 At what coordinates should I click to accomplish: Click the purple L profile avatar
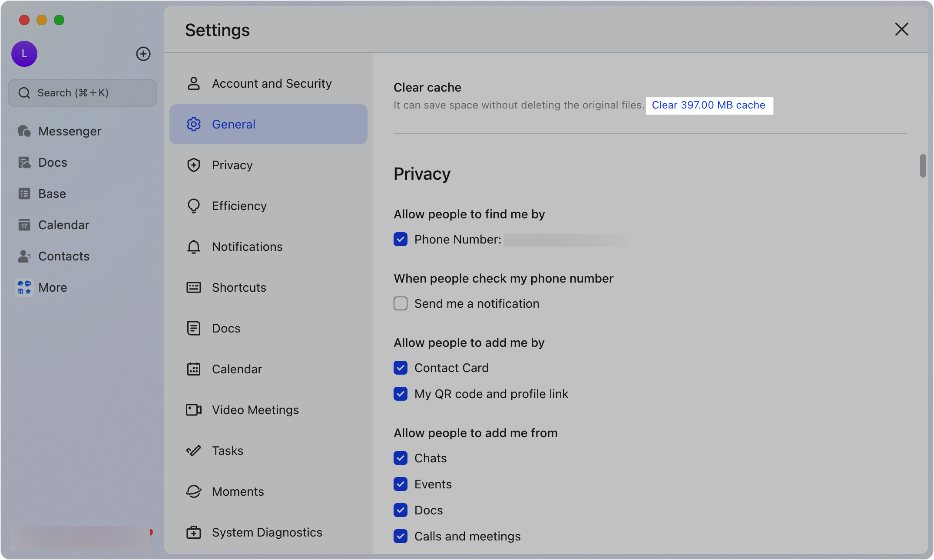click(x=24, y=54)
